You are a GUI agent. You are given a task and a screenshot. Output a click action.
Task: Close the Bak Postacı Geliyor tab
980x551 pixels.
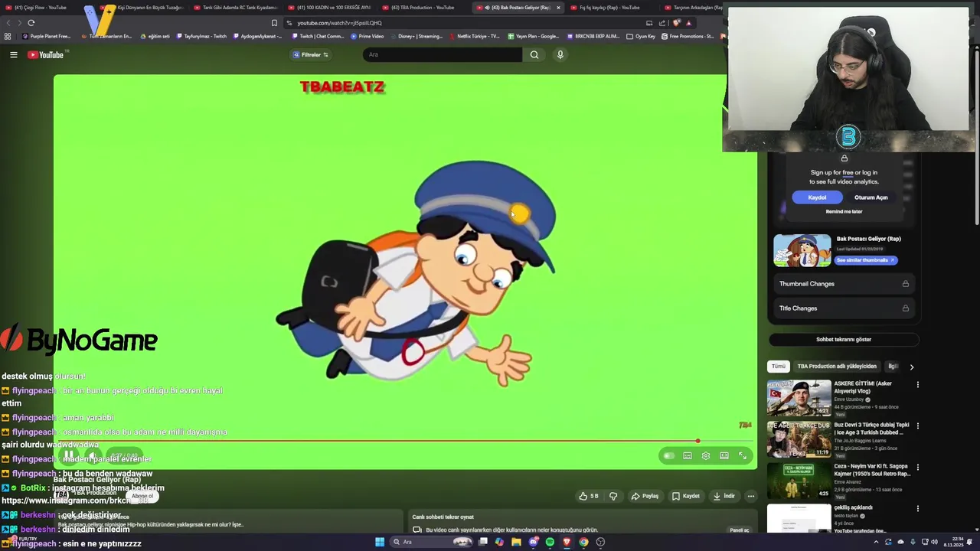[558, 8]
